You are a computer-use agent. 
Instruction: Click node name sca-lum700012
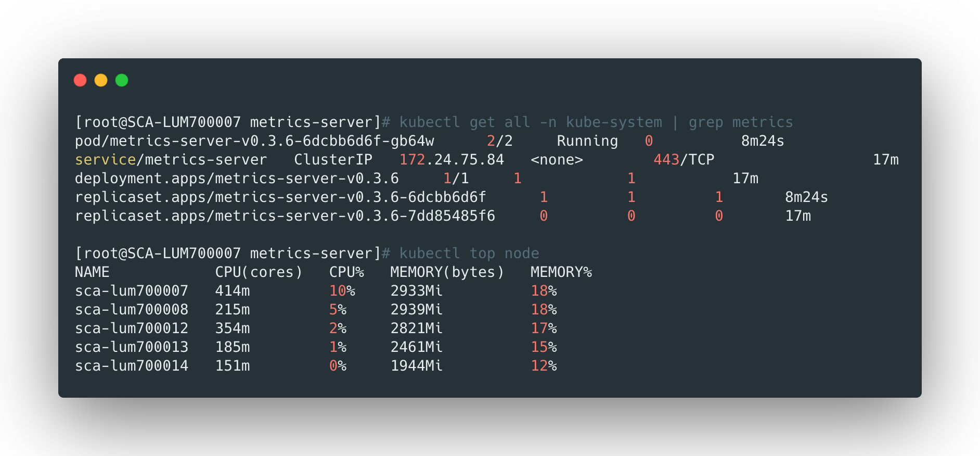click(x=132, y=328)
